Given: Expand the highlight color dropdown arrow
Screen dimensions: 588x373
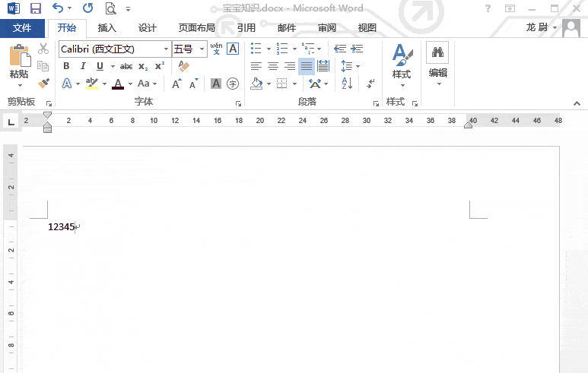Looking at the screenshot, I should (104, 84).
